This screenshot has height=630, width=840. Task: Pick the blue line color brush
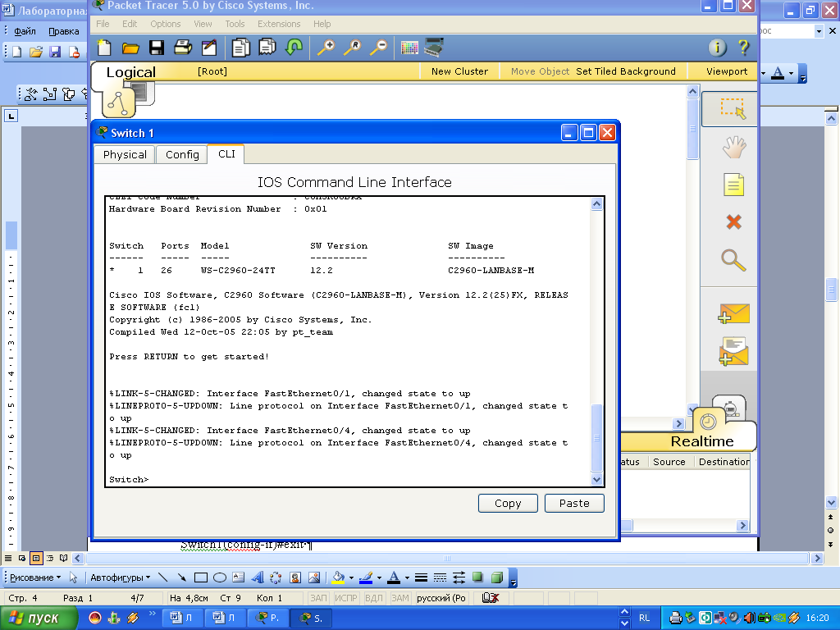(x=366, y=577)
